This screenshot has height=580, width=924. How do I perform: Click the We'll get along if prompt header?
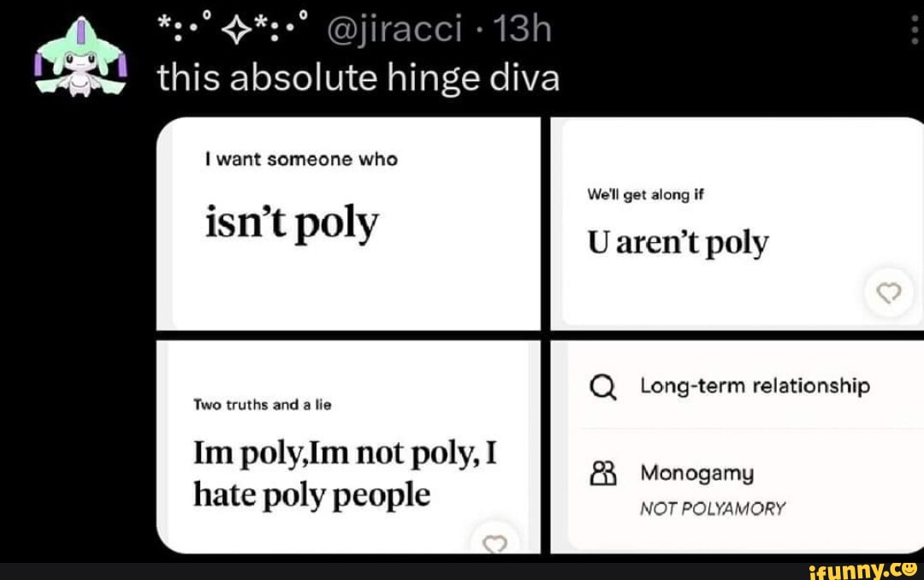click(x=643, y=194)
